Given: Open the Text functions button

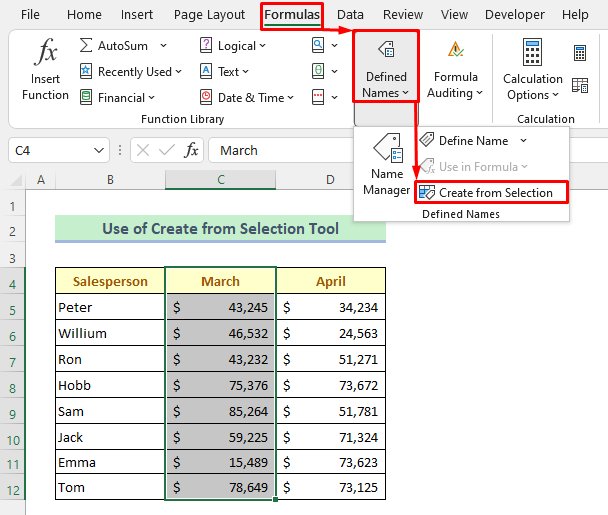Looking at the screenshot, I should pos(224,72).
